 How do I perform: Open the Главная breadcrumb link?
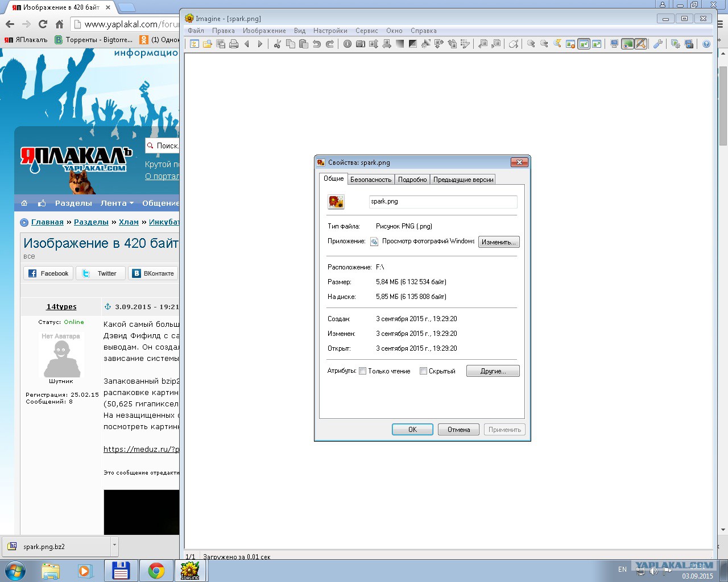47,222
